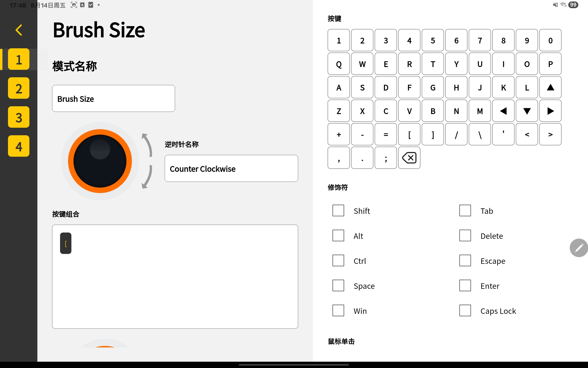Image resolution: width=588 pixels, height=368 pixels.
Task: Tap the < key
Action: [x=527, y=134]
